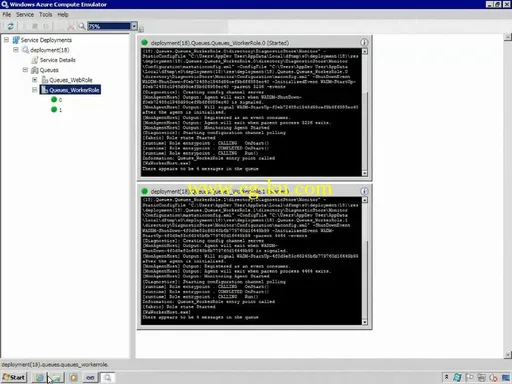Click the Azure emulator tray icon
Screen dimensions: 512x384
click(457, 377)
